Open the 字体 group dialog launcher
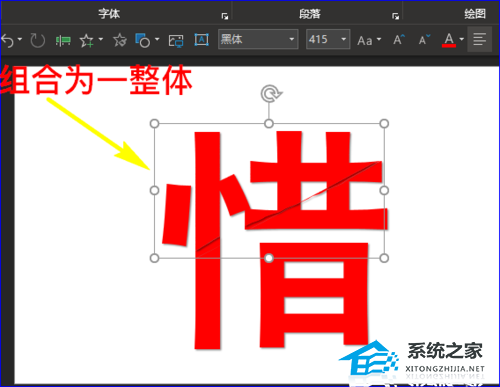The height and width of the screenshot is (387, 500). point(225,16)
